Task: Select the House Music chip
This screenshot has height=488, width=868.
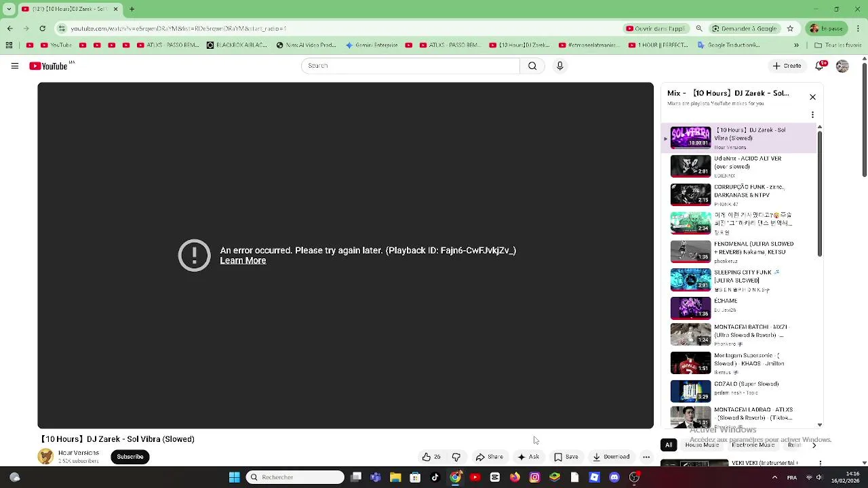Action: coord(702,445)
